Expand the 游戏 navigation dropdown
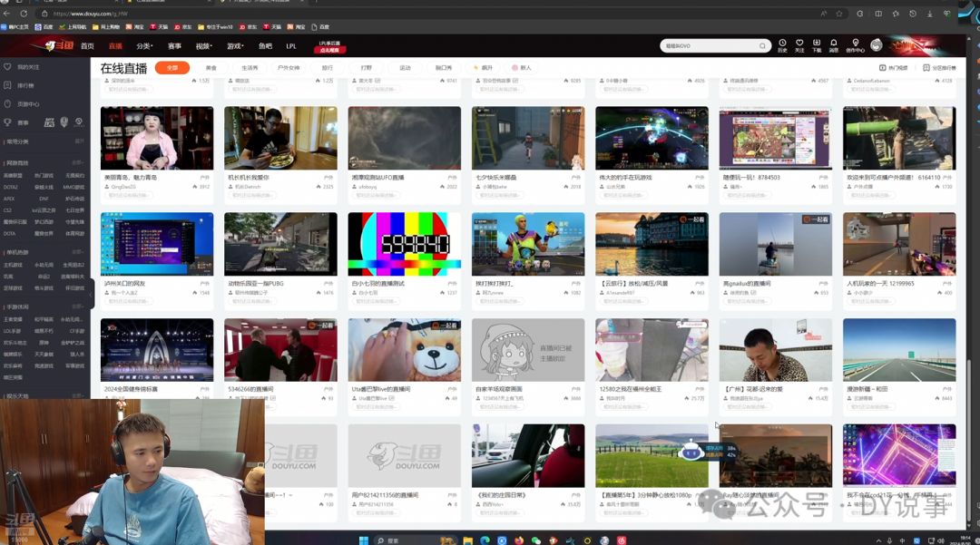The height and width of the screenshot is (545, 980). click(235, 45)
